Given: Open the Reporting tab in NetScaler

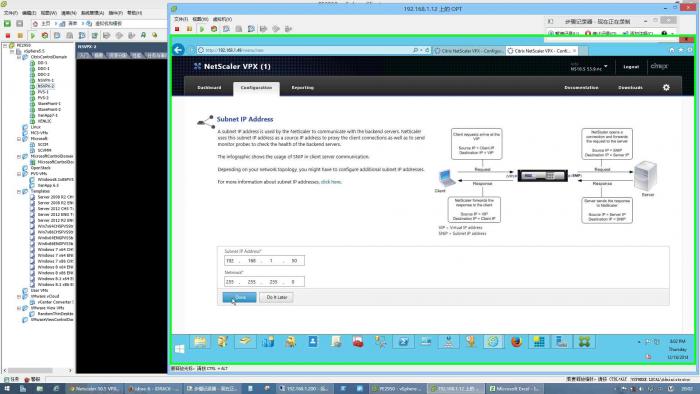Looking at the screenshot, I should pyautogui.click(x=303, y=87).
